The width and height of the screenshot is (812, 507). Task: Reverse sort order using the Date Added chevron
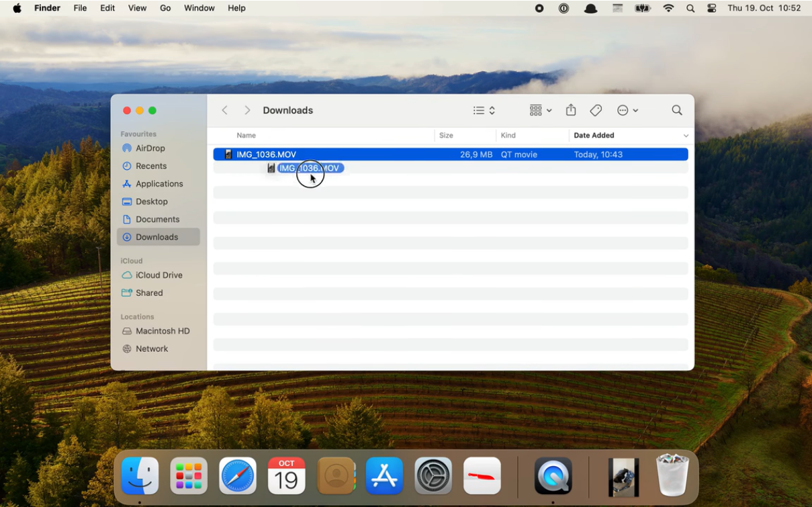tap(685, 136)
